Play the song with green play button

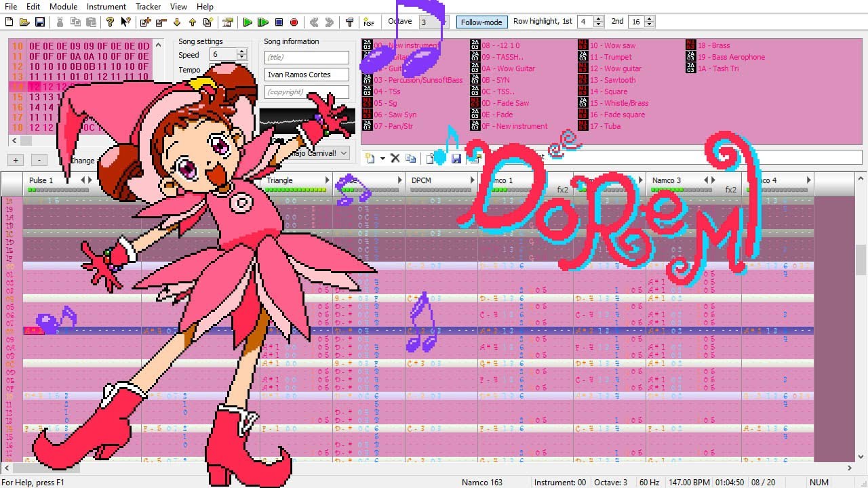[248, 22]
